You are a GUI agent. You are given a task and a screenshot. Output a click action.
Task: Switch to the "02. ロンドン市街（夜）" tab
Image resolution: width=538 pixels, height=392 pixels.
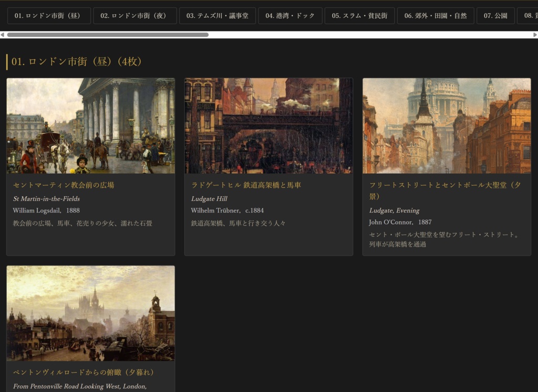click(x=135, y=16)
